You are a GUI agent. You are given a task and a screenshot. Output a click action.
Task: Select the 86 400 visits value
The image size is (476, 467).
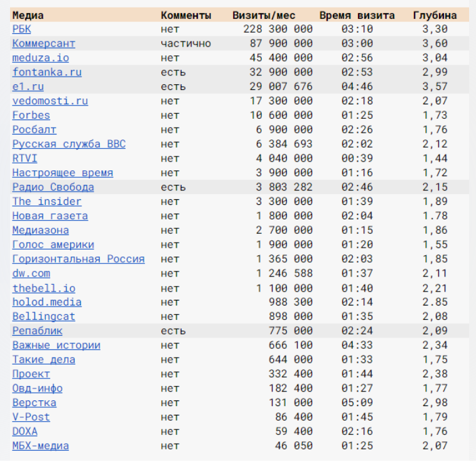click(294, 417)
